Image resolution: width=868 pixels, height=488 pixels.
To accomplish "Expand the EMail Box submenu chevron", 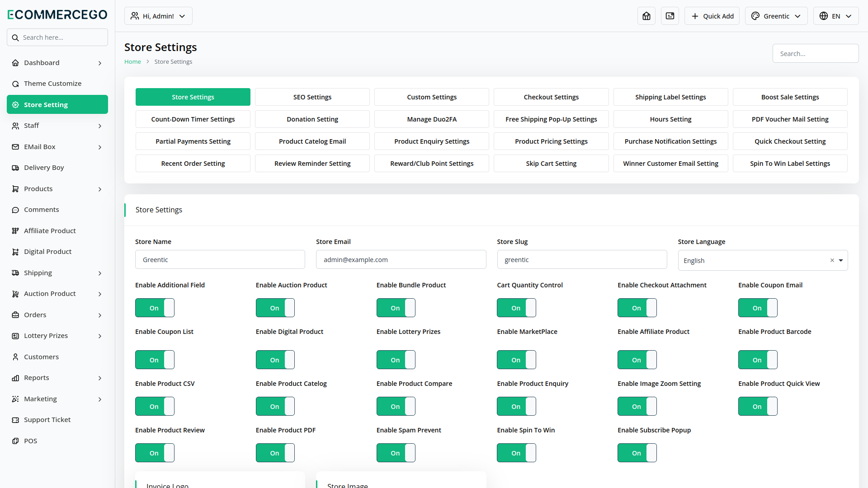I will [x=100, y=147].
